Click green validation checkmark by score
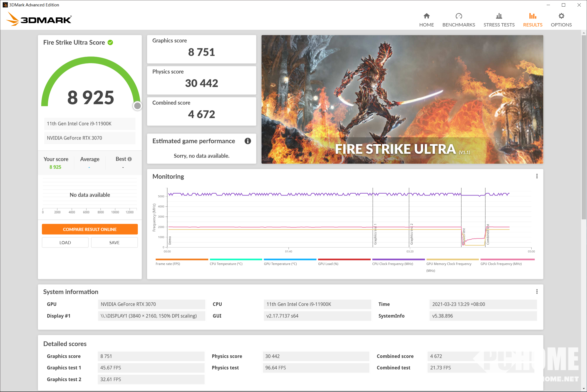 (x=110, y=43)
